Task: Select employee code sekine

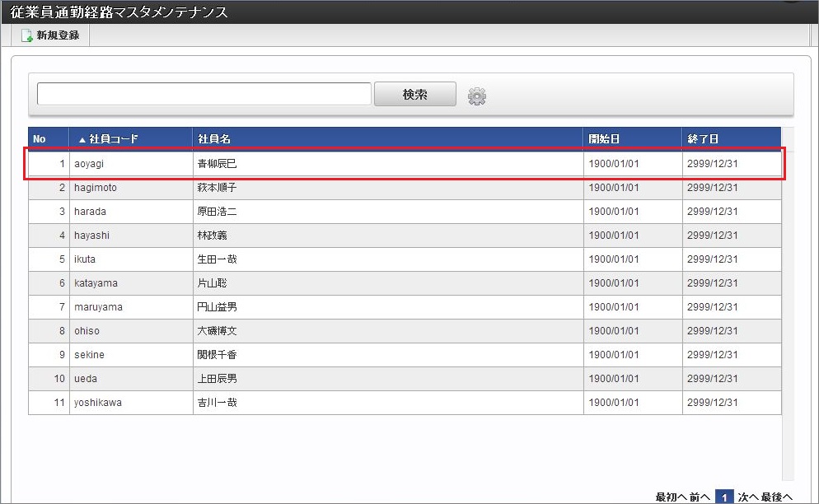Action: [89, 355]
